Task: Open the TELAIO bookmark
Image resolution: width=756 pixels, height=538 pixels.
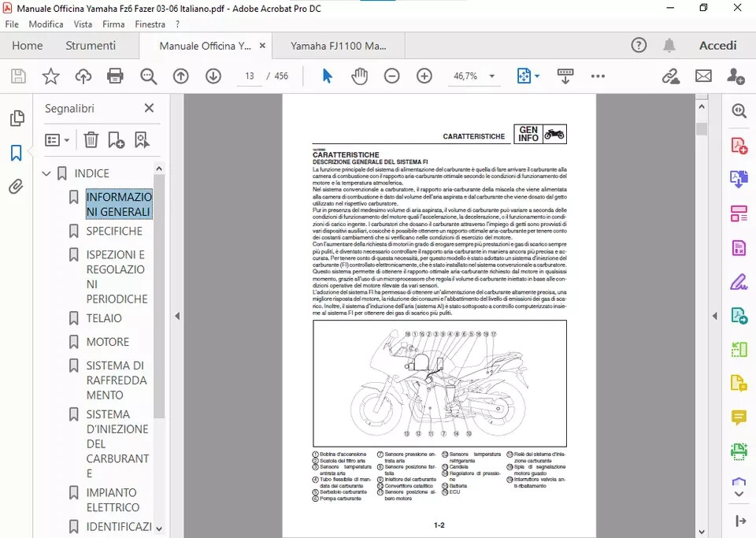Action: pyautogui.click(x=104, y=318)
